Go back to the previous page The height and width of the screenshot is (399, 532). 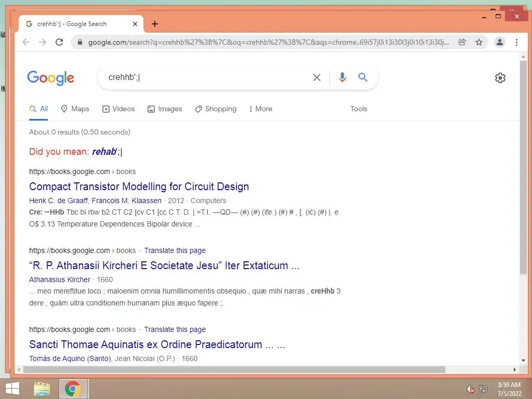tap(26, 42)
